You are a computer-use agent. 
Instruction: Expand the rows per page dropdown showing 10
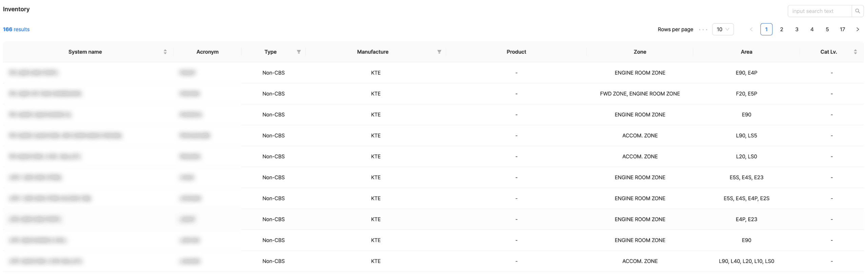[723, 29]
